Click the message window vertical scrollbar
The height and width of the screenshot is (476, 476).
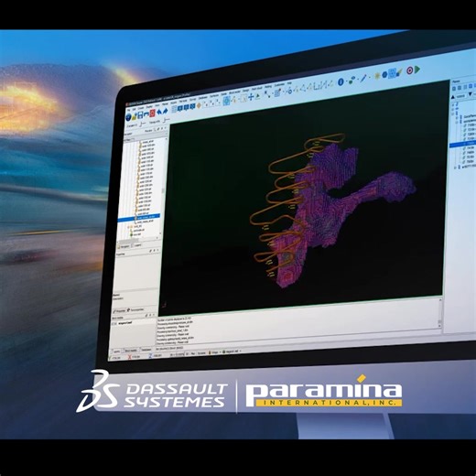coord(439,313)
